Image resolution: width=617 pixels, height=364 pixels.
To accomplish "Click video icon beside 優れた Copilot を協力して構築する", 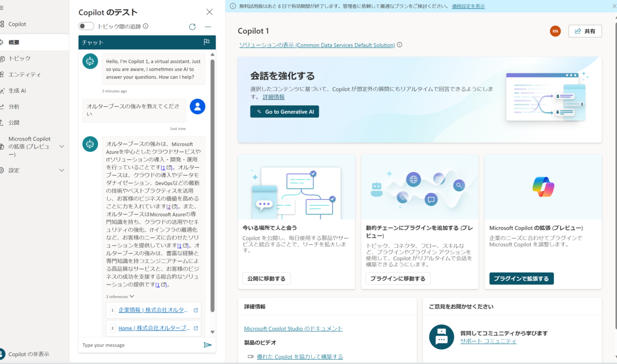I will coord(250,356).
